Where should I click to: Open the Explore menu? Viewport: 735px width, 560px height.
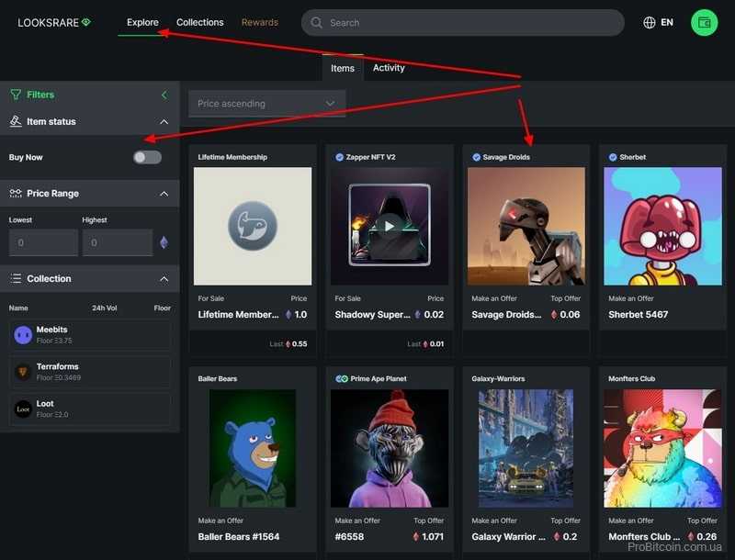coord(142,22)
